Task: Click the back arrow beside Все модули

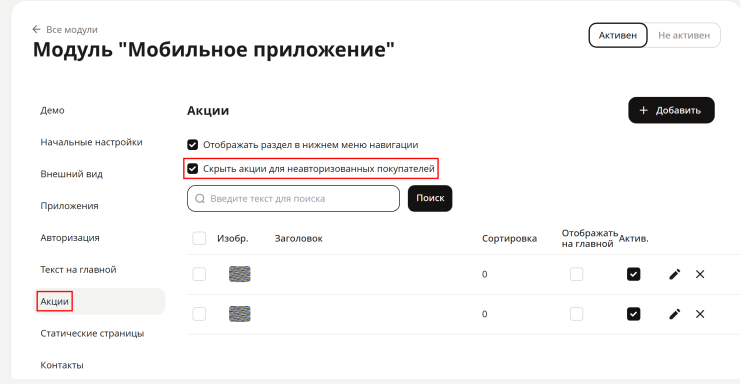Action: click(x=36, y=29)
